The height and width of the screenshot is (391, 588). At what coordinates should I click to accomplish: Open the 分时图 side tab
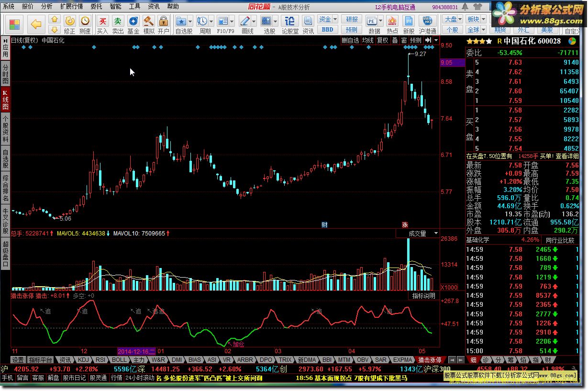point(5,75)
